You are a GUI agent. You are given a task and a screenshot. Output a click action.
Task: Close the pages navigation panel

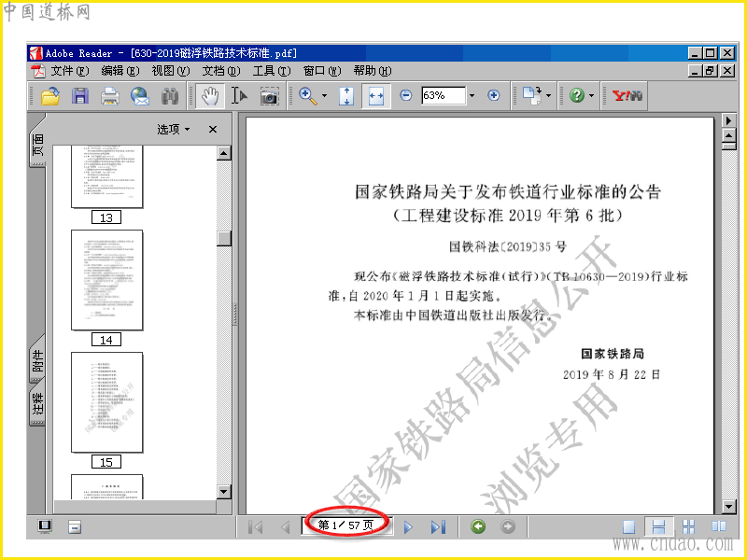tap(213, 129)
